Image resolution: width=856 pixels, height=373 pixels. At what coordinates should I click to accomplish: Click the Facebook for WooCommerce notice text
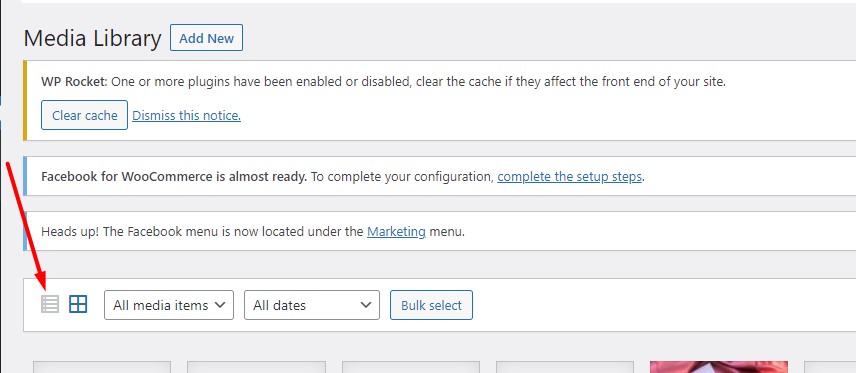[343, 176]
